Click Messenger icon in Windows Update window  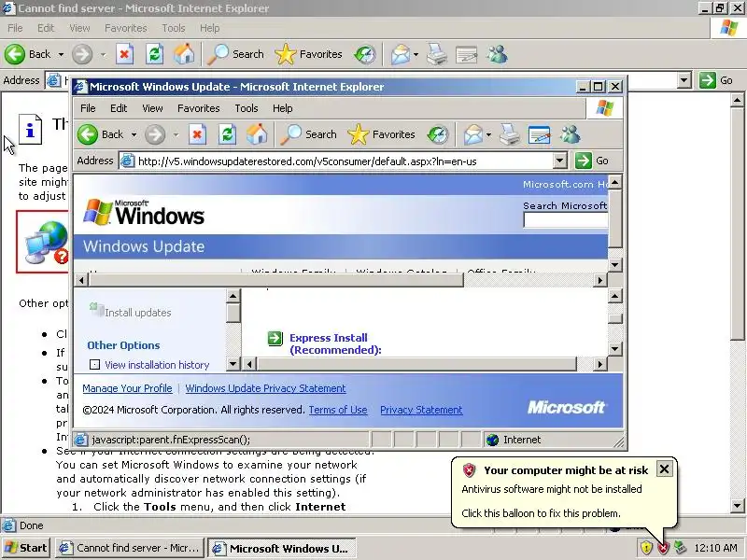[570, 134]
